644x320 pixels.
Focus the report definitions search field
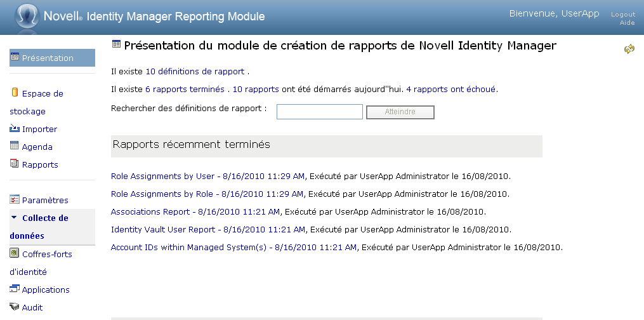320,112
